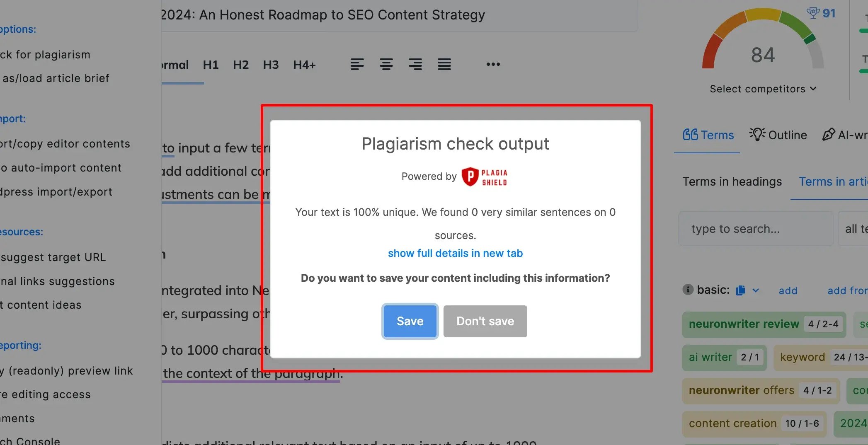Apply the H2 heading style
Viewport: 868px width, 445px height.
pyautogui.click(x=241, y=65)
